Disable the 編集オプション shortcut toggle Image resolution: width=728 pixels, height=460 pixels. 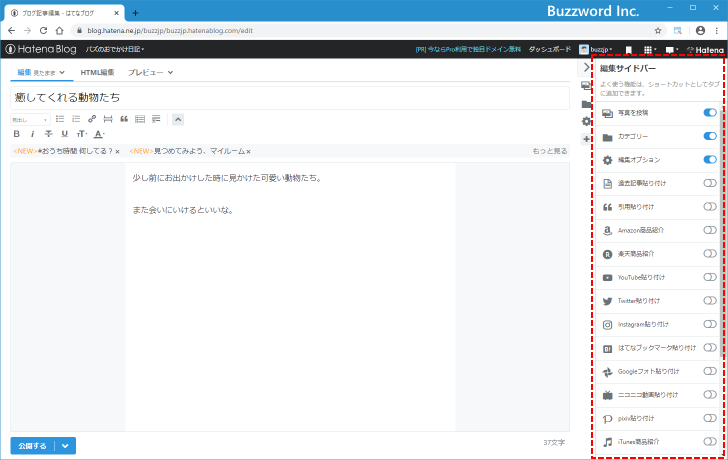coord(710,160)
